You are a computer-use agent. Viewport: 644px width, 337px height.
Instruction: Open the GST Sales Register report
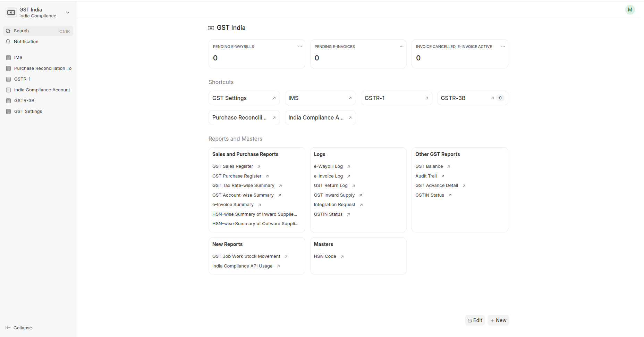tap(232, 166)
